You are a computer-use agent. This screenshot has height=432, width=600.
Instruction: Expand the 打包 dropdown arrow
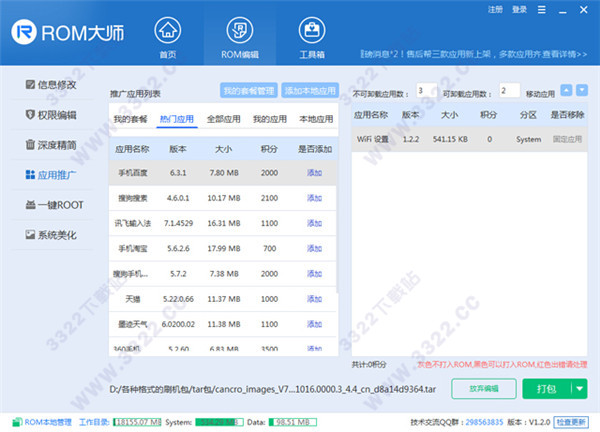click(579, 388)
